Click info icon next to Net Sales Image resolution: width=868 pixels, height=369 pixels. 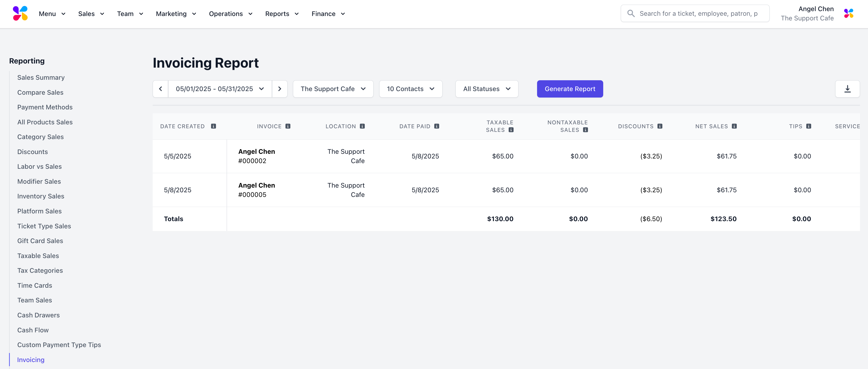point(734,126)
